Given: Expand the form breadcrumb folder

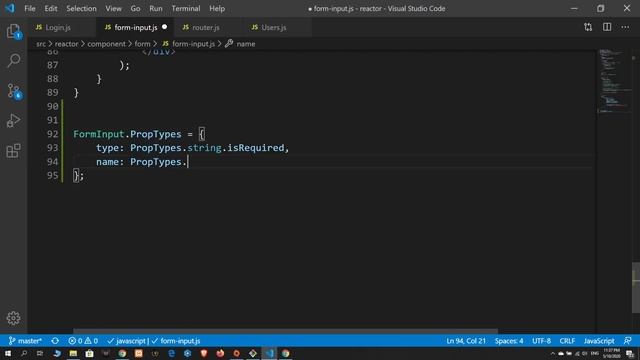Looking at the screenshot, I should (x=142, y=44).
